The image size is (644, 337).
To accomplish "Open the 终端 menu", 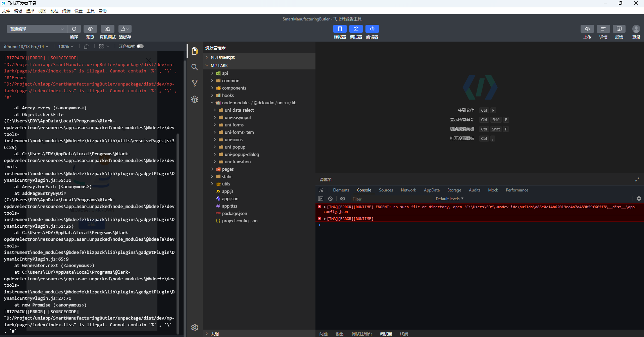I will [x=66, y=11].
